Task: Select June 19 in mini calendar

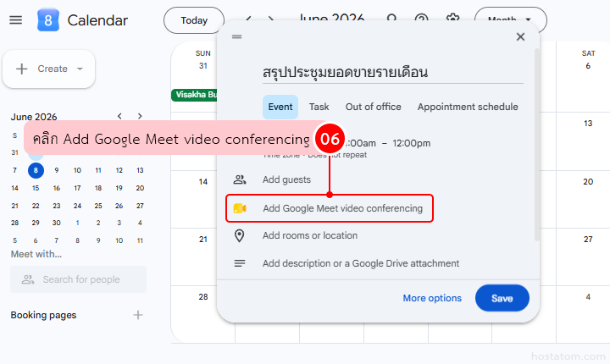Action: tap(119, 188)
